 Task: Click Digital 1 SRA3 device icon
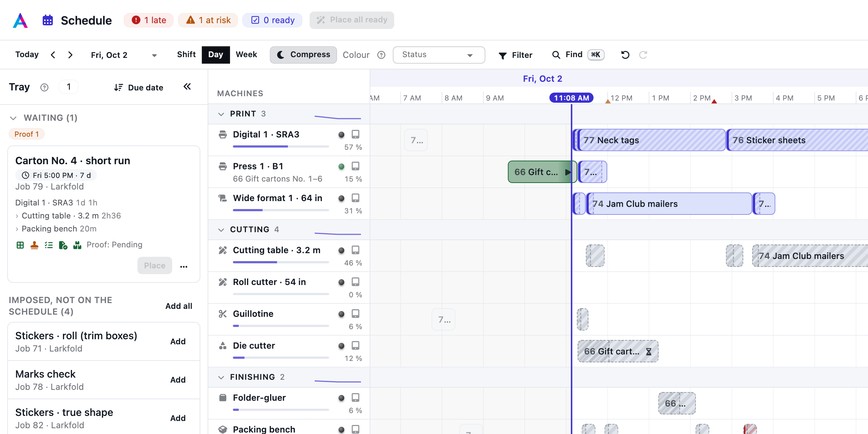click(356, 135)
